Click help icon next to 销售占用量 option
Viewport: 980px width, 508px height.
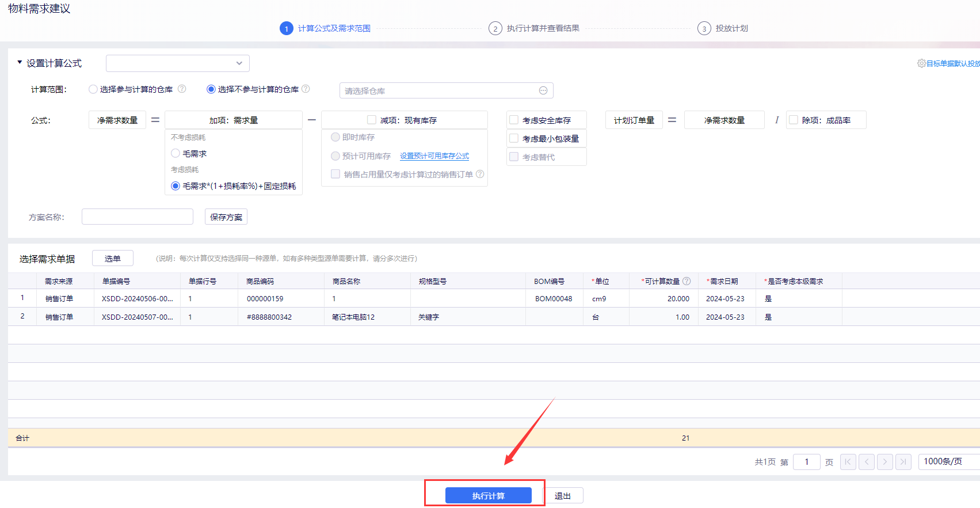pos(480,174)
